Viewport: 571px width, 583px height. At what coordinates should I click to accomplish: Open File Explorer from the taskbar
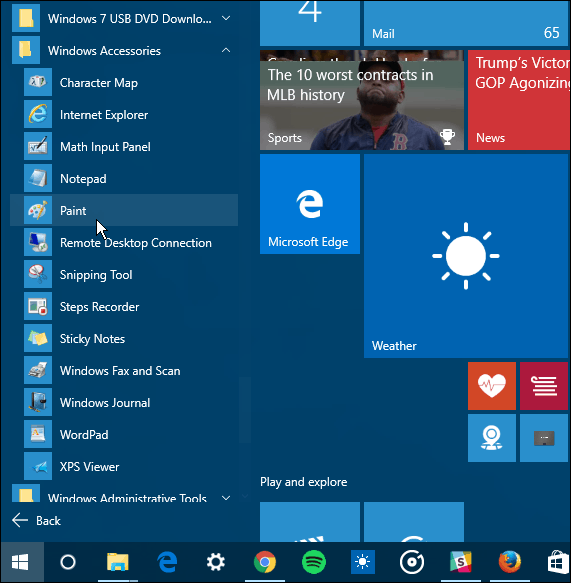coord(118,562)
